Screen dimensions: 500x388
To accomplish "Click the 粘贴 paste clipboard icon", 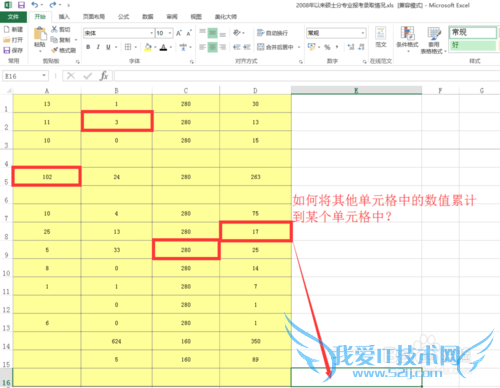I will click(x=40, y=34).
